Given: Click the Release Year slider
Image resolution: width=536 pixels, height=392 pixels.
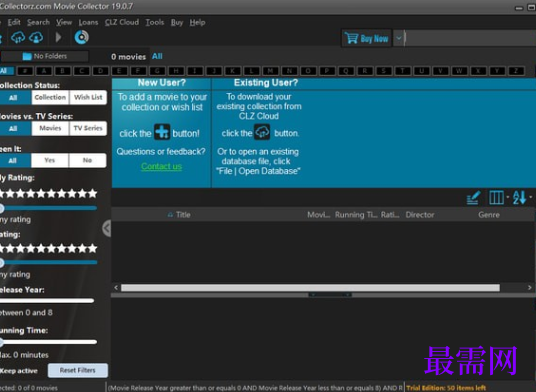Looking at the screenshot, I should [47, 301].
